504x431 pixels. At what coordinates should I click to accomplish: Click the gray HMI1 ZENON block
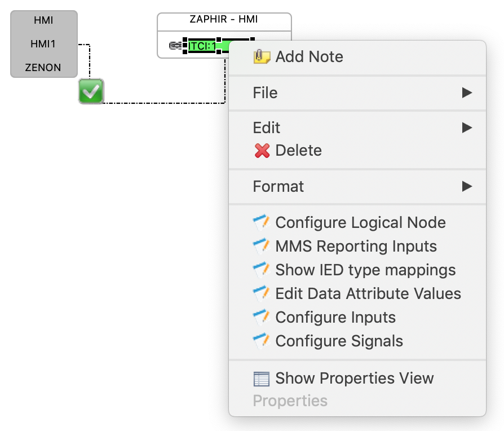pyautogui.click(x=43, y=44)
